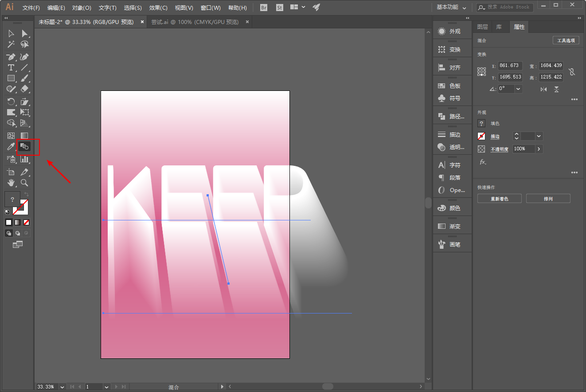Switch to Gradient fill mode button
586x392 pixels.
coord(18,222)
